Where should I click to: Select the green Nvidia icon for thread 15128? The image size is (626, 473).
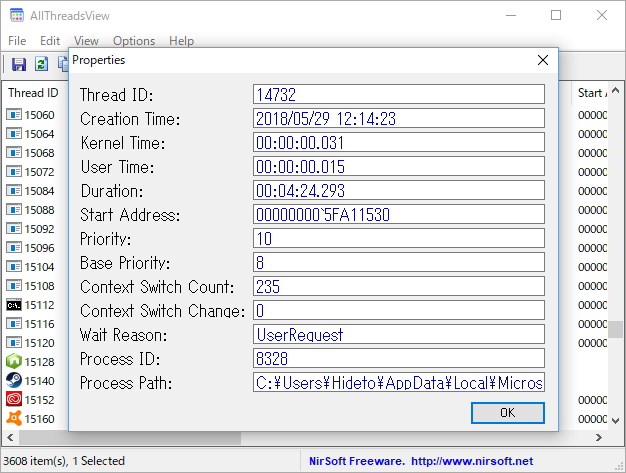tap(14, 362)
